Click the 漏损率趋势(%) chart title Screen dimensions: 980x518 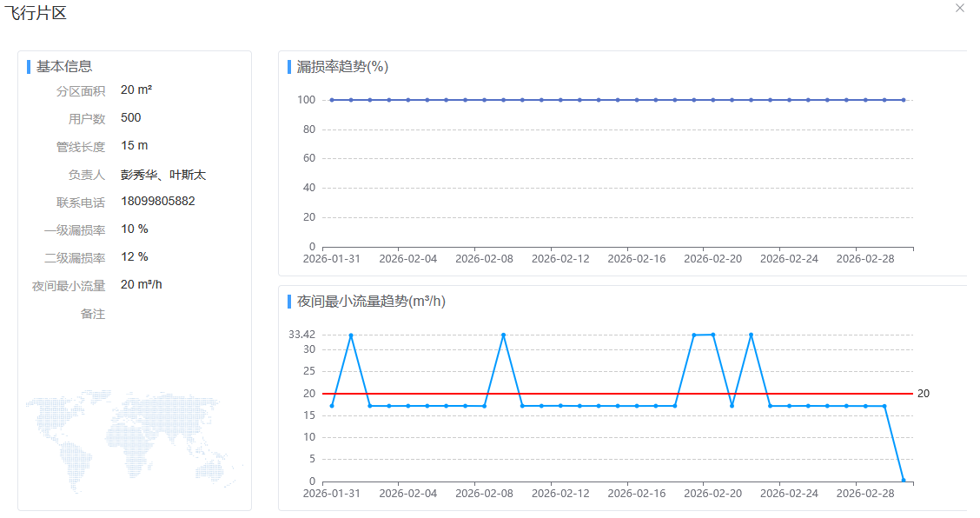tap(342, 67)
